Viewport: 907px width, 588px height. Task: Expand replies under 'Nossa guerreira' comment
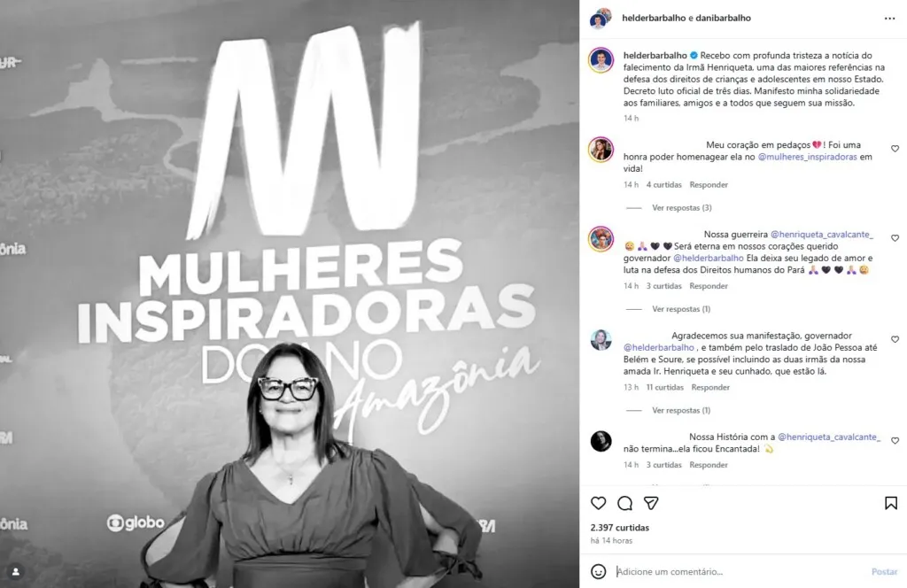(681, 309)
